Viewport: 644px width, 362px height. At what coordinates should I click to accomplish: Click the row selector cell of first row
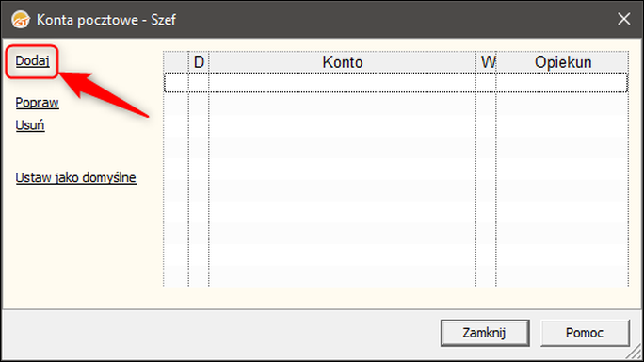[176, 83]
